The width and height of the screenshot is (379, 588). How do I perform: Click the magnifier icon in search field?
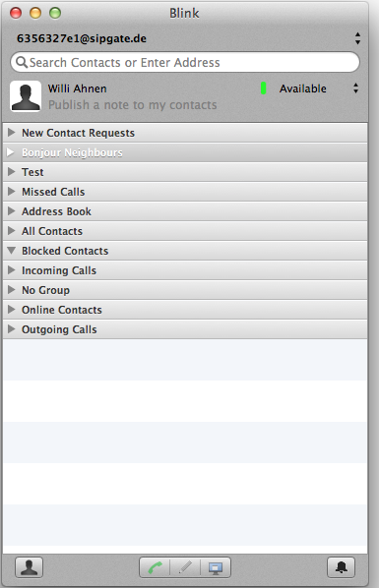[x=22, y=62]
